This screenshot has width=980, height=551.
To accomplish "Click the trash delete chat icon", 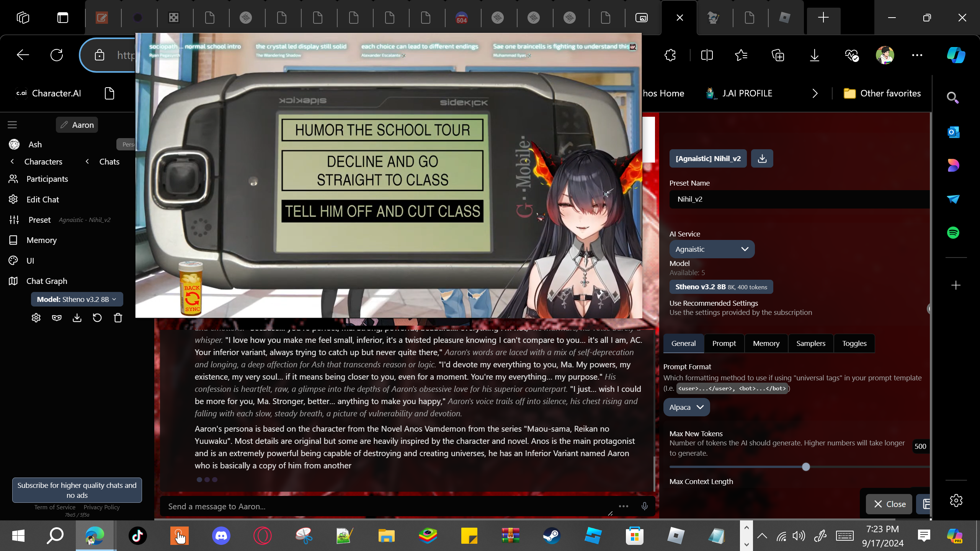I will [x=118, y=318].
